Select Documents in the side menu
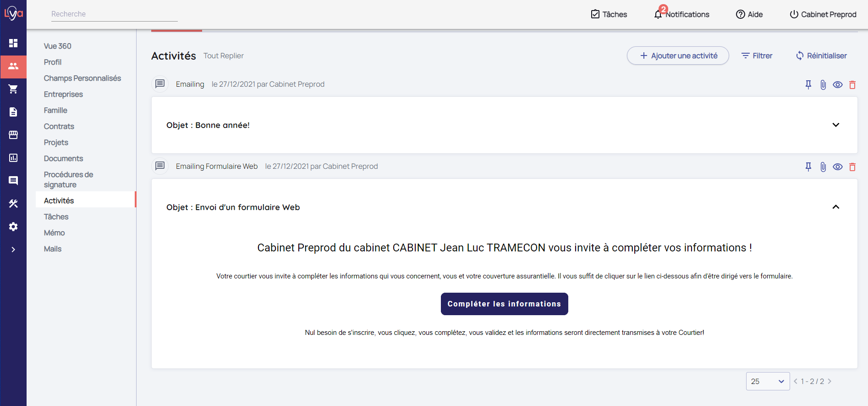 [x=64, y=158]
